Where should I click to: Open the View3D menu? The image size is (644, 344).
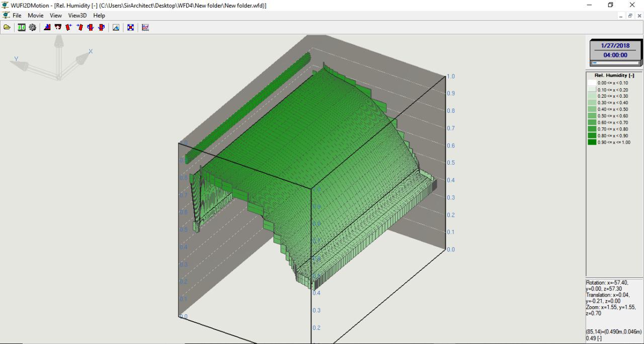click(77, 16)
